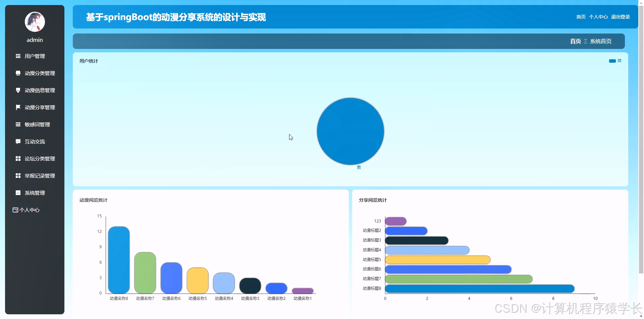Open 系统管理 via the chart icon
This screenshot has height=319, width=644.
[18, 193]
